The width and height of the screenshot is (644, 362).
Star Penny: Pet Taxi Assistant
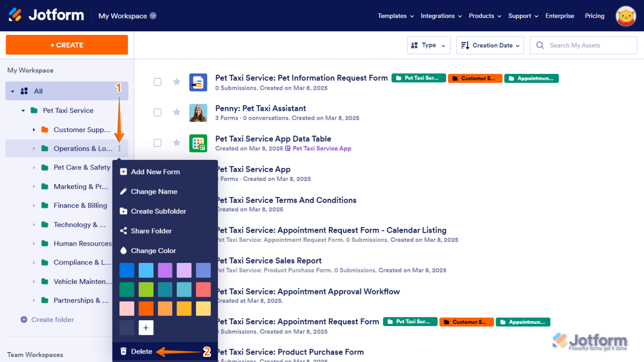point(177,112)
